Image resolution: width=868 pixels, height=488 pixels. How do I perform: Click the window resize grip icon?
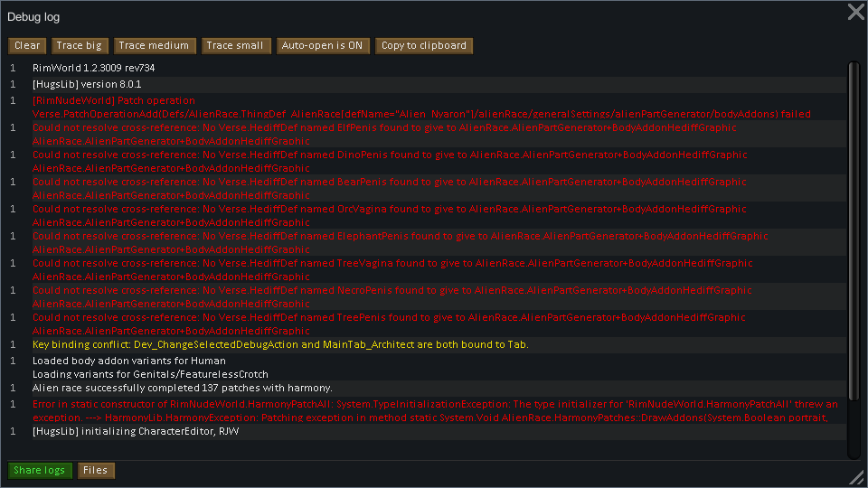(x=857, y=477)
